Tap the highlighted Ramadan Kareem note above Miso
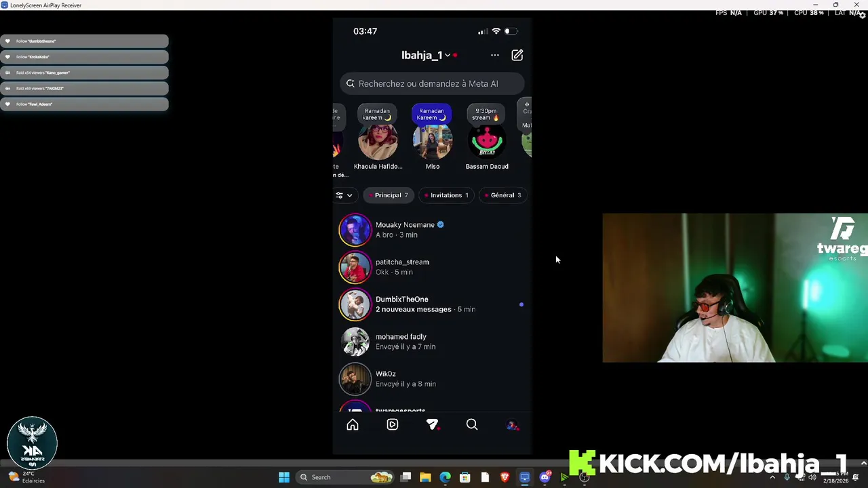 pyautogui.click(x=432, y=114)
